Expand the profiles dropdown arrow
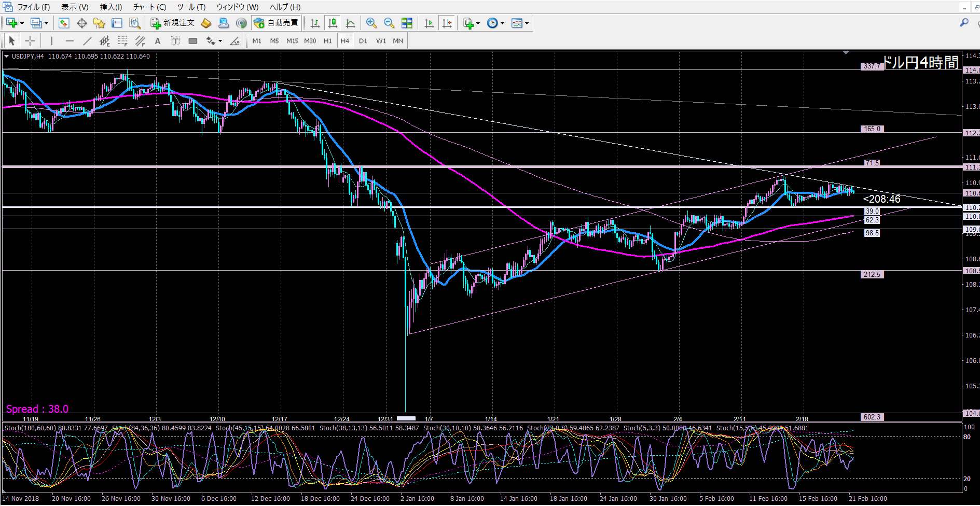 tap(46, 23)
